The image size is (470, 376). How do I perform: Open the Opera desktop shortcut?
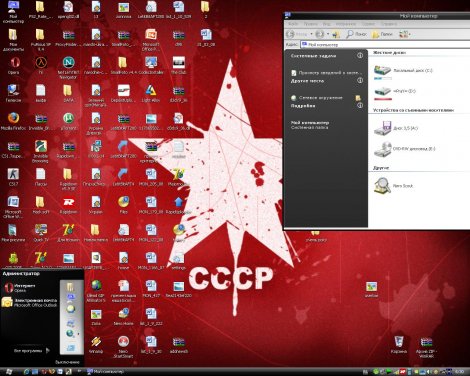(13, 65)
